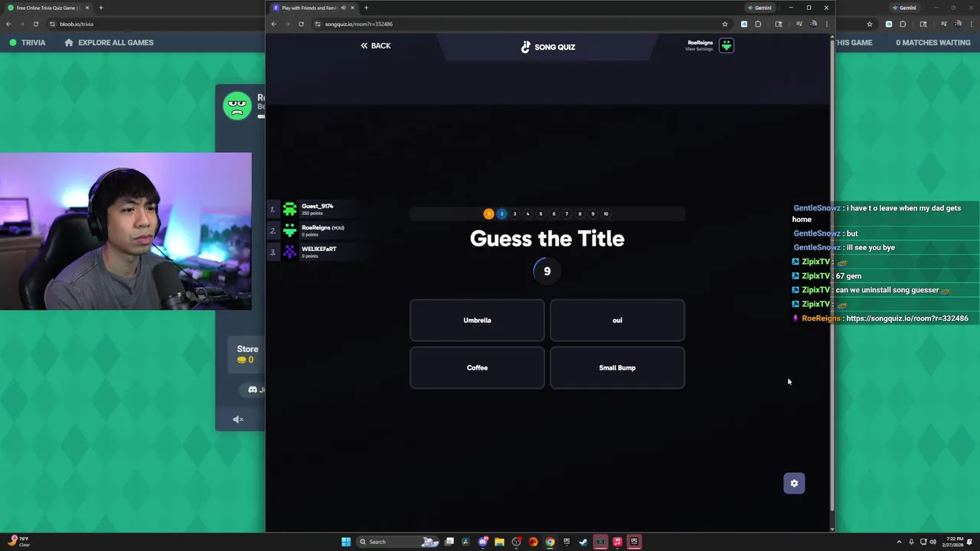This screenshot has width=980, height=551.
Task: Reload the bloob.io page
Action: [35, 24]
